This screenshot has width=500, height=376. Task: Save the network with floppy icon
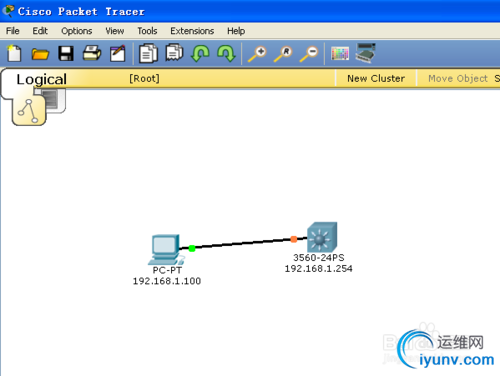tap(66, 53)
